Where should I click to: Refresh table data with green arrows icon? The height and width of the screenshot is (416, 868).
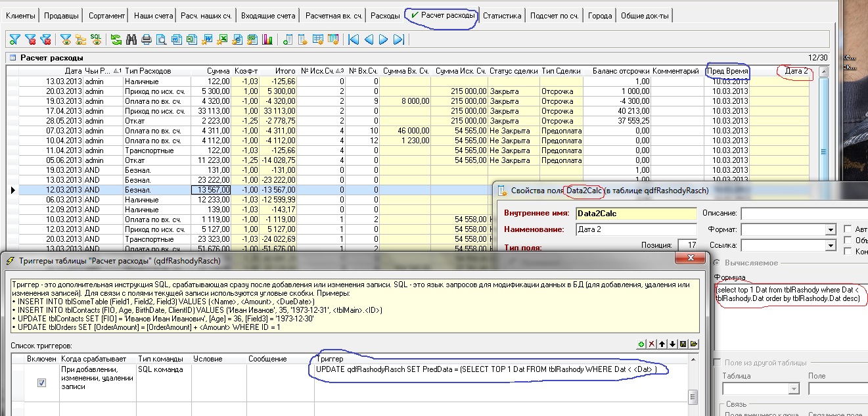point(116,40)
